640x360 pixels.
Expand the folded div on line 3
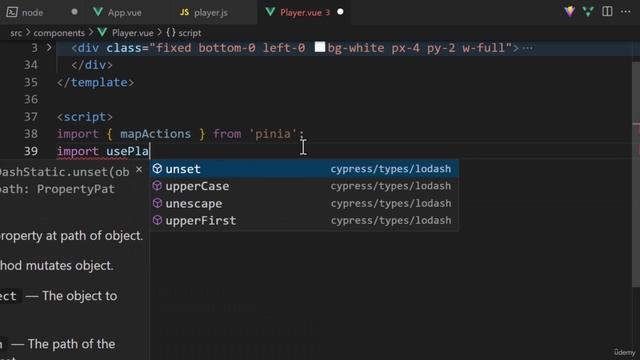[49, 48]
